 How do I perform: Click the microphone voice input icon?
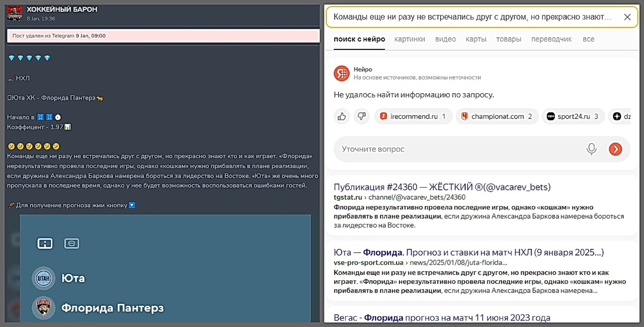pyautogui.click(x=591, y=149)
